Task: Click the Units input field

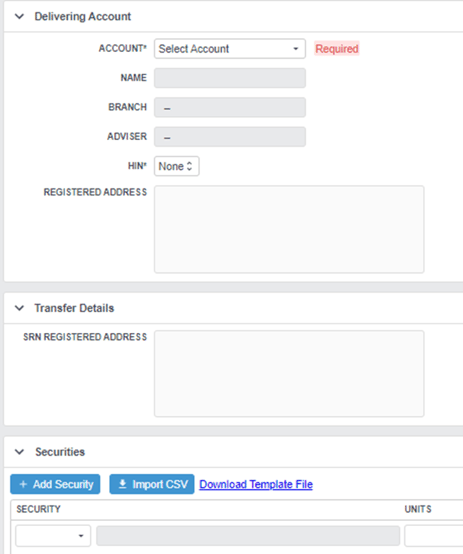Action: 434,536
